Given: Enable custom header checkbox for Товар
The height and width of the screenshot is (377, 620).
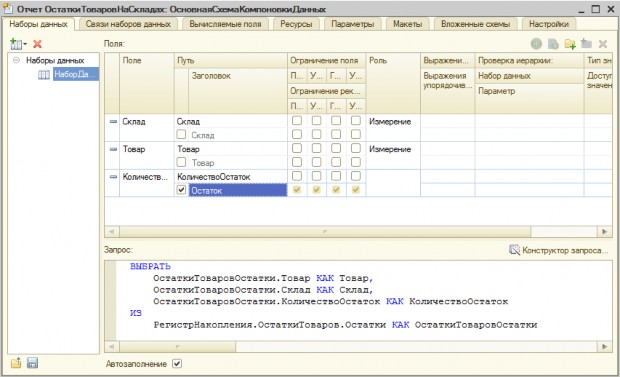Looking at the screenshot, I should [181, 162].
